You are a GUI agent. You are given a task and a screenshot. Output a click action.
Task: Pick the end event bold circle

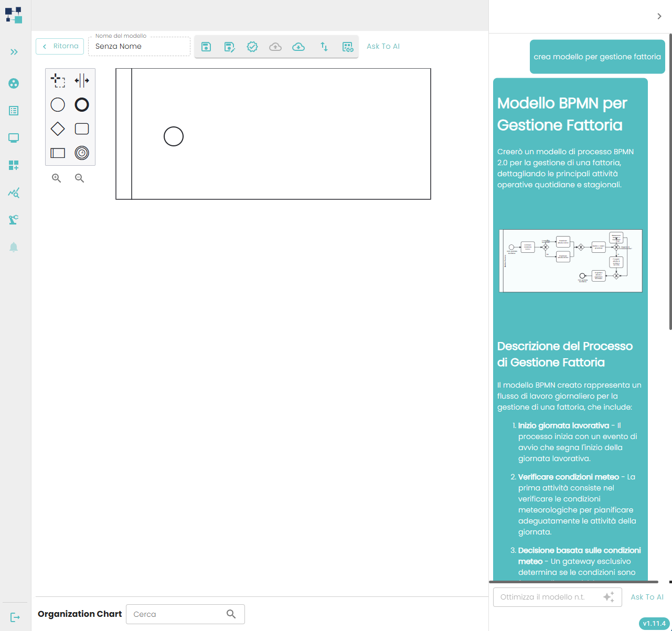click(82, 105)
